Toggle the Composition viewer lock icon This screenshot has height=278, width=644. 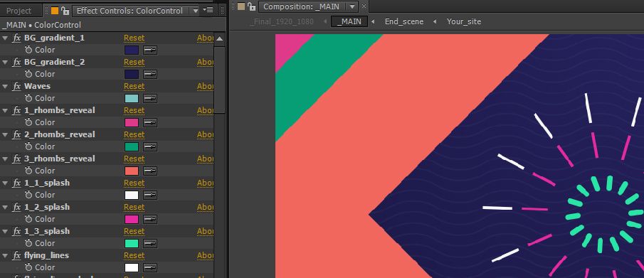[x=251, y=6]
